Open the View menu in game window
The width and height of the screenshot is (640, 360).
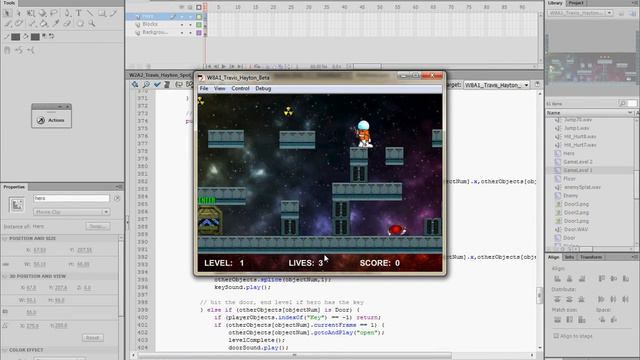pos(220,89)
